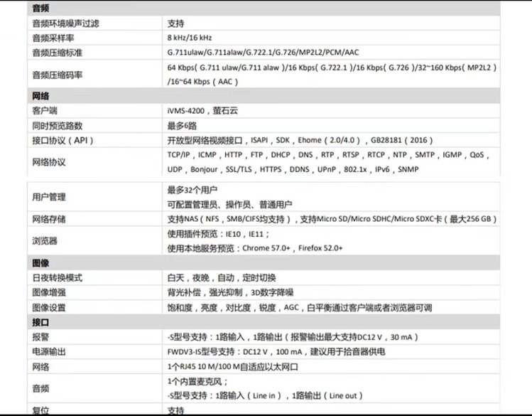
Task: Select the 音频环境噪声过滤 row label
Action: tap(65, 23)
